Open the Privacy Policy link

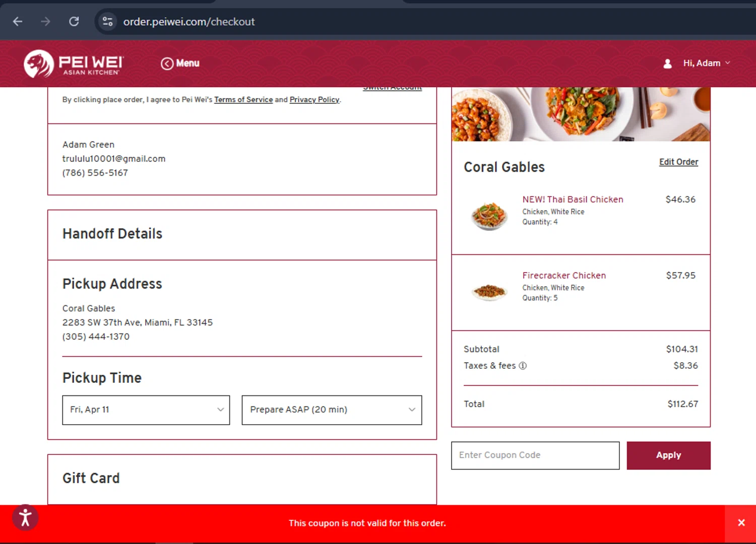click(314, 100)
